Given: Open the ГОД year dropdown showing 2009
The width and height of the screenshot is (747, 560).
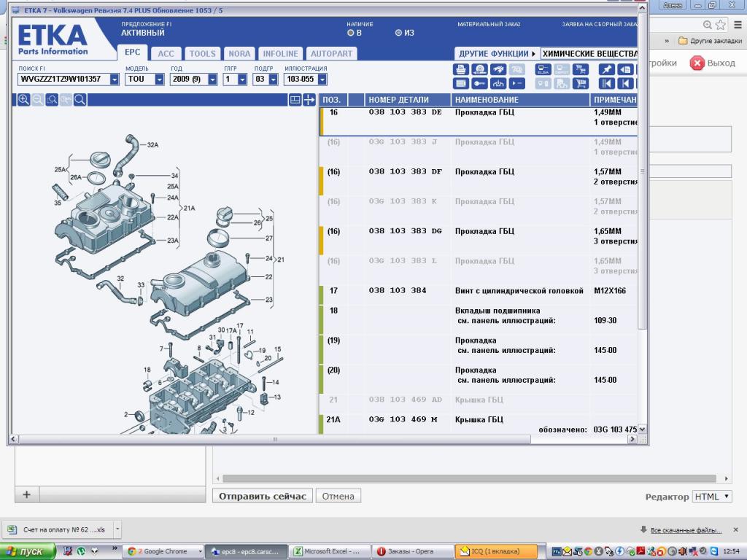Looking at the screenshot, I should (x=212, y=79).
